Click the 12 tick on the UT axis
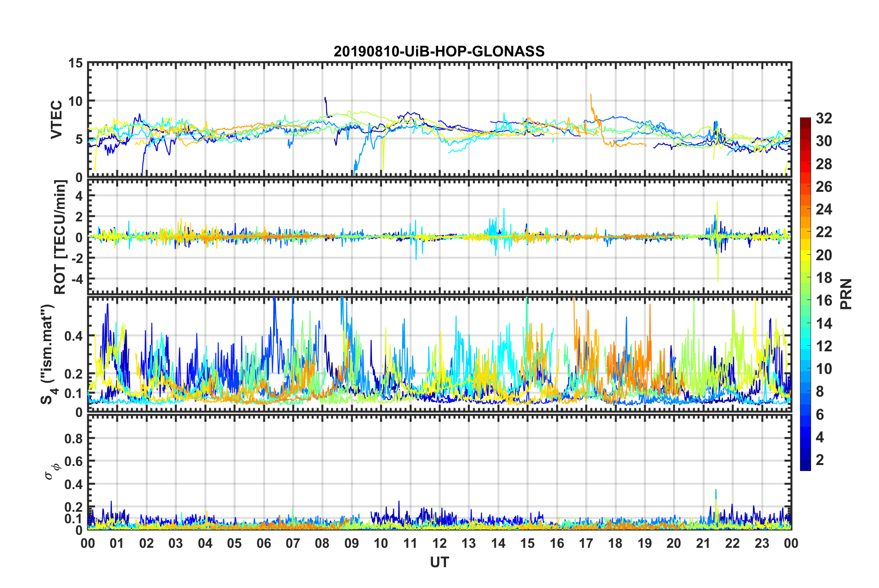Screen dimensions: 879x588 point(439,543)
